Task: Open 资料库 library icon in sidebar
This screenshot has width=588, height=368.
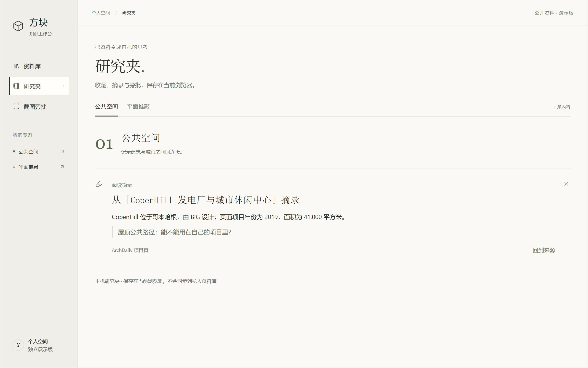Action: 16,66
